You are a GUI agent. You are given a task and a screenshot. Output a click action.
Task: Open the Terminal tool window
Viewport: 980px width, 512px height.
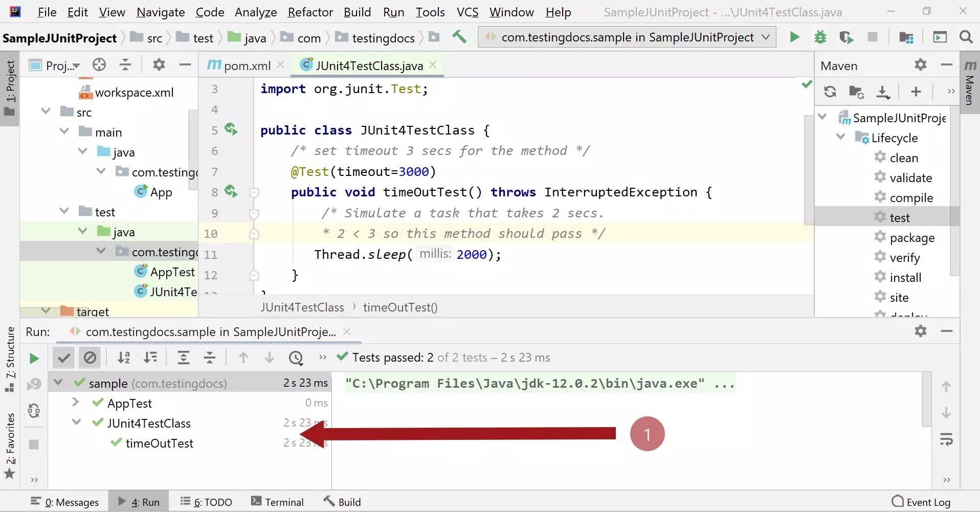[284, 501]
